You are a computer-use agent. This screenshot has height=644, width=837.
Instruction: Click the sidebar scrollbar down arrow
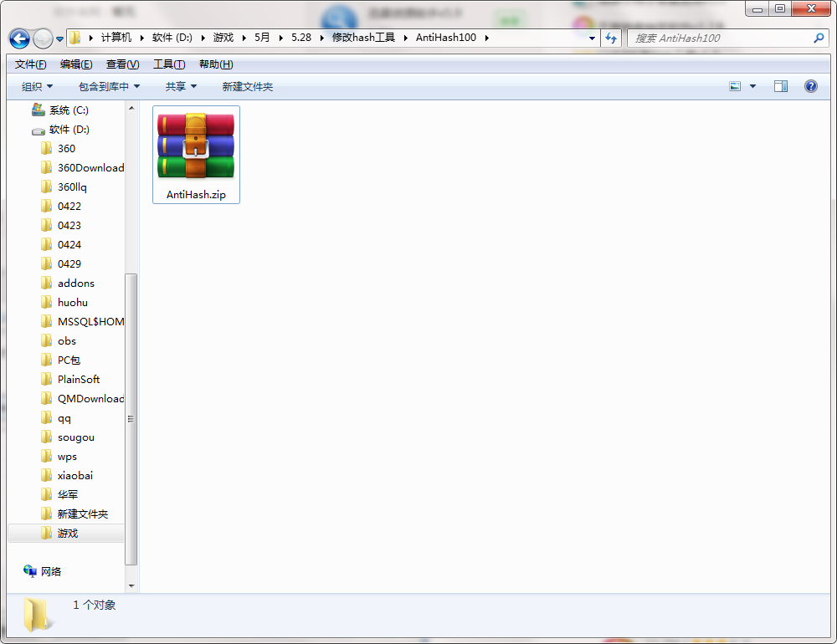tap(131, 585)
